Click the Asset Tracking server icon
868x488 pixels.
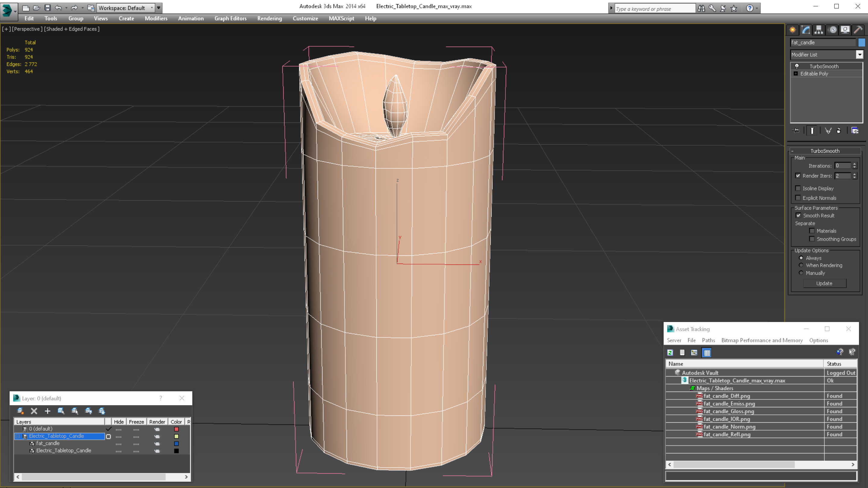[x=675, y=339]
